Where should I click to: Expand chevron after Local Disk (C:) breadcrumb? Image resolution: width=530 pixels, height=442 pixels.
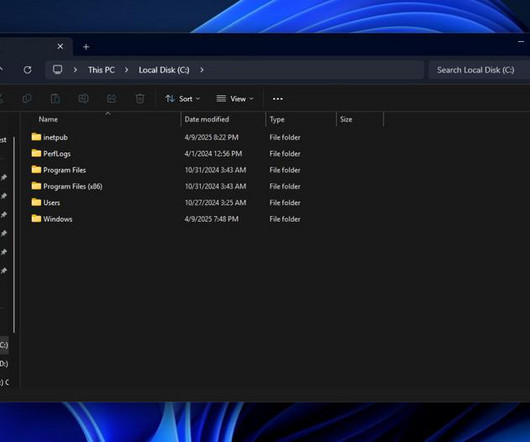(x=202, y=70)
